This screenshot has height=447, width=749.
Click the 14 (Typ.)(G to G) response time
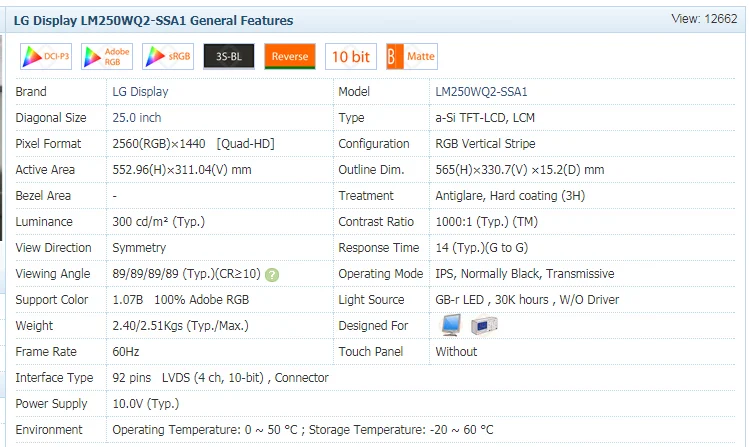(482, 248)
